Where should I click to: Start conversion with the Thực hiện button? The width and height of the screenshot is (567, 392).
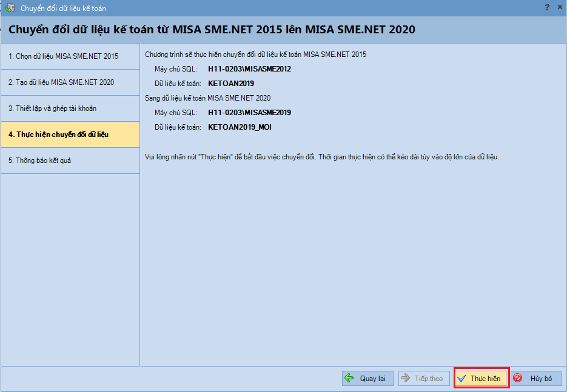(481, 378)
